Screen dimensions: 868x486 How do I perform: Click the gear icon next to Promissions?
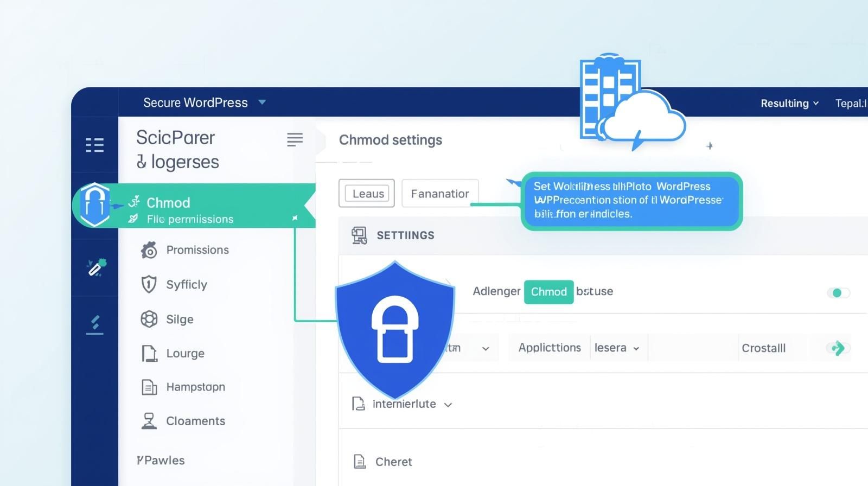click(x=149, y=250)
